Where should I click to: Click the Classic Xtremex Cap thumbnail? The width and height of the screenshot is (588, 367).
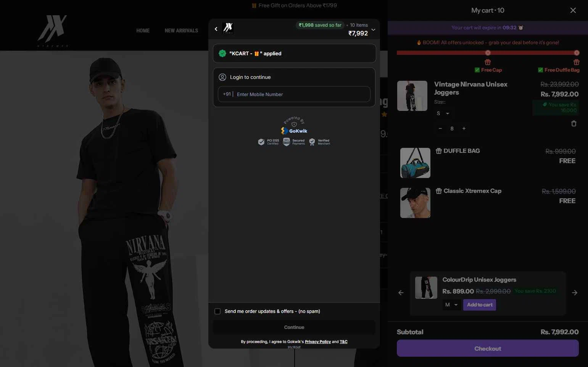[x=415, y=203]
